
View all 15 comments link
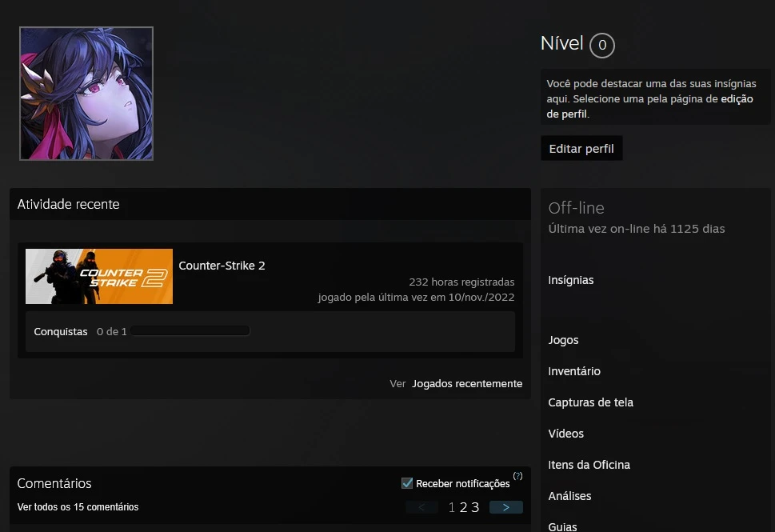pyautogui.click(x=78, y=507)
